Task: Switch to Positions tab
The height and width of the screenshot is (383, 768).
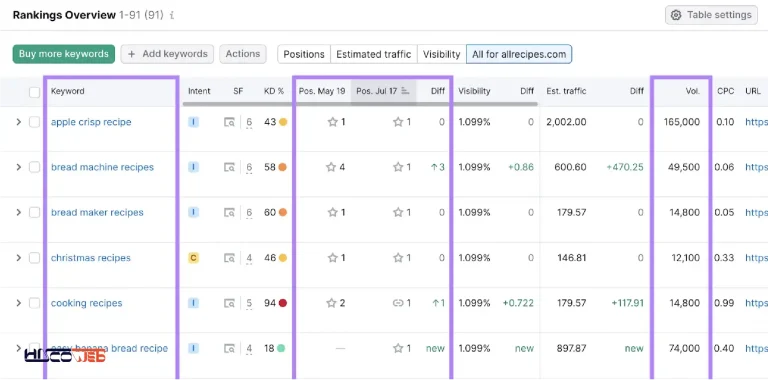Action: click(x=304, y=54)
